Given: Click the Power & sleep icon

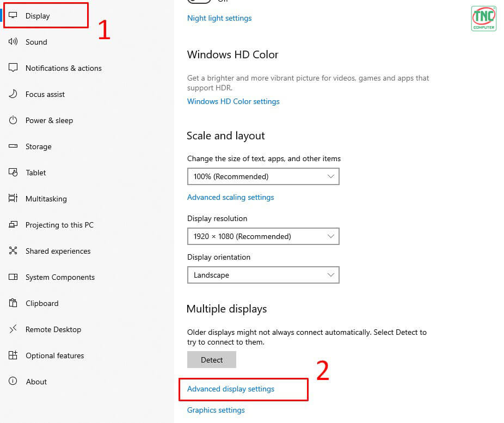Looking at the screenshot, I should pyautogui.click(x=13, y=120).
